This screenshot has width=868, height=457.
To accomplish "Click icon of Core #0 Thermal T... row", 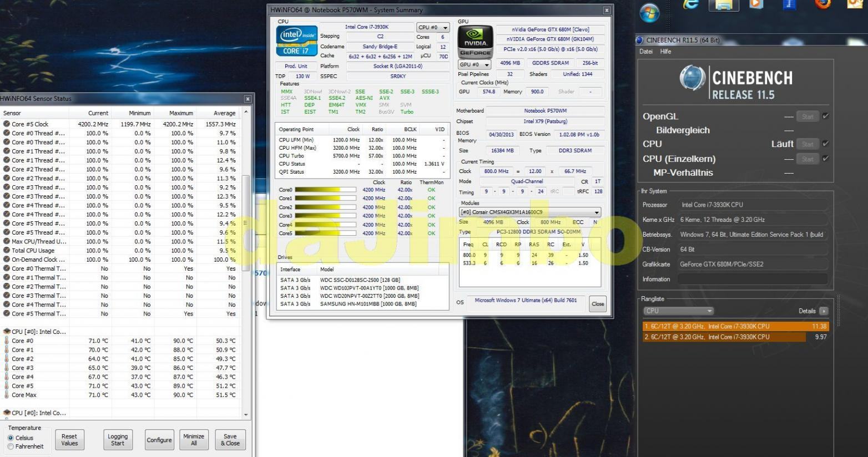I will click(x=7, y=268).
